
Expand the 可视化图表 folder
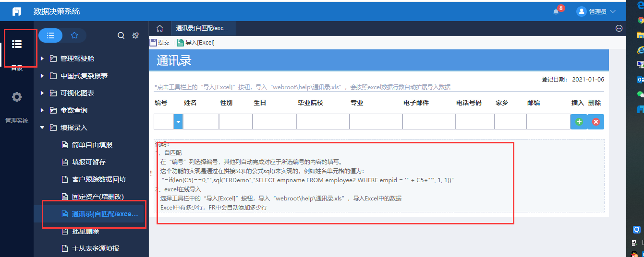click(42, 93)
